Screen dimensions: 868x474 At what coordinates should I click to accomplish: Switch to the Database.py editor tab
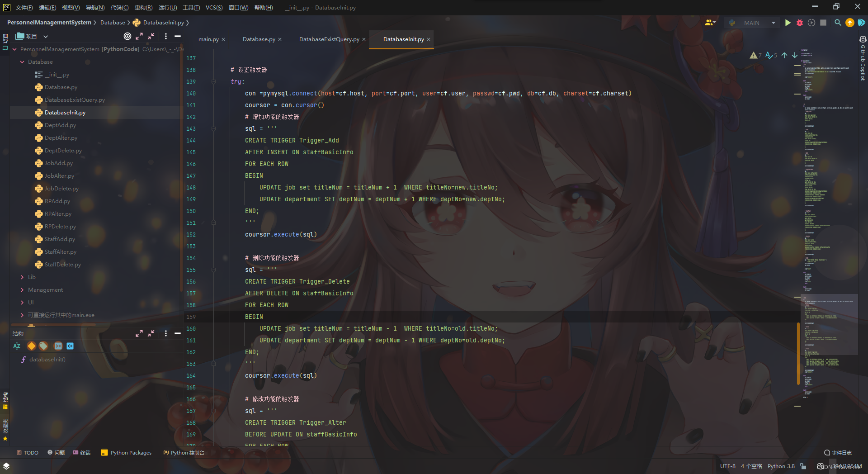(x=259, y=39)
